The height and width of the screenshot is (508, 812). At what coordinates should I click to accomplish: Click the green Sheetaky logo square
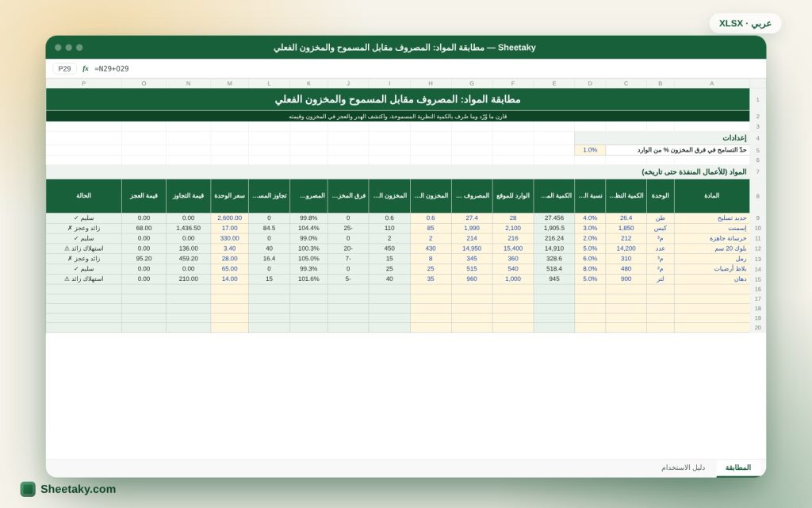[28, 489]
